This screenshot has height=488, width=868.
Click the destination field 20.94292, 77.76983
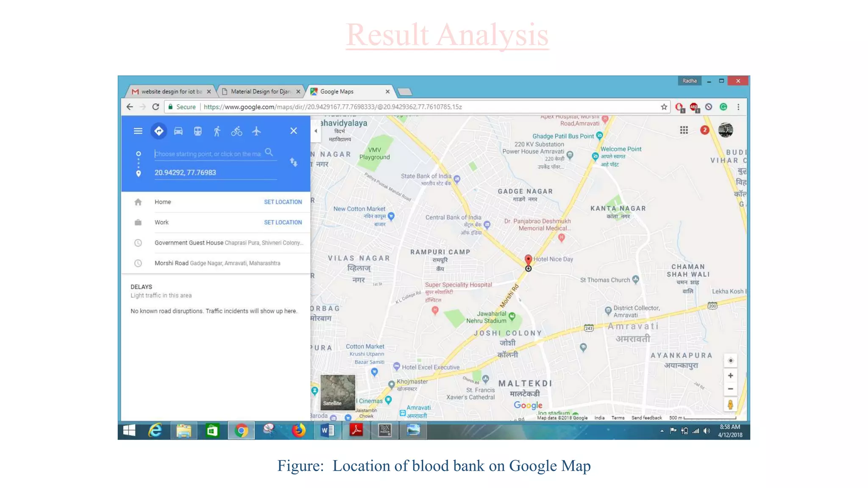click(x=215, y=173)
